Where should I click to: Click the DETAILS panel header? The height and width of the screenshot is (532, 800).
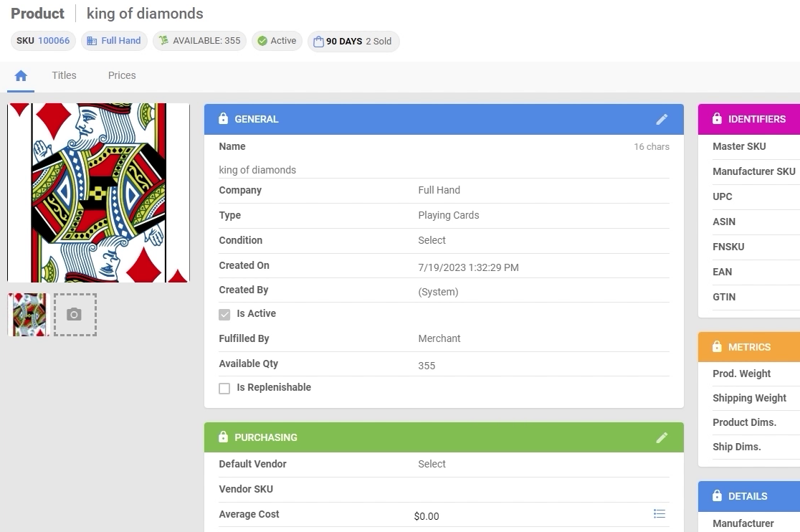[x=749, y=496]
